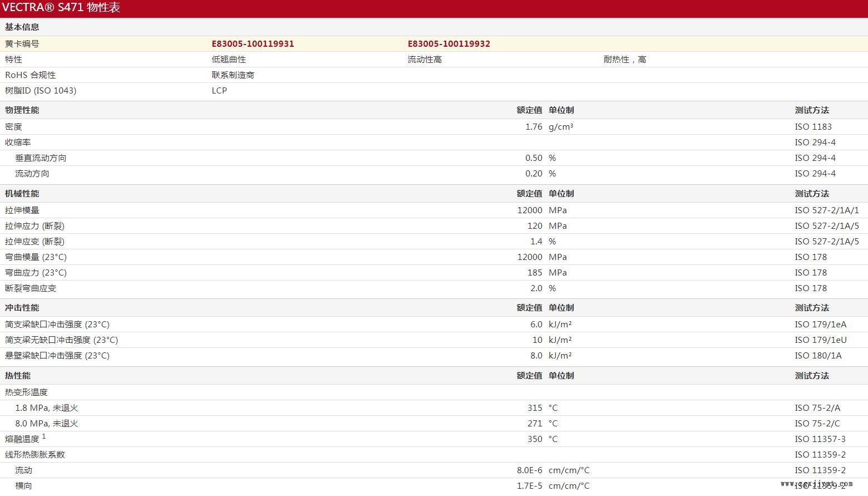Open yellow card link E83005-100119931

click(x=253, y=44)
